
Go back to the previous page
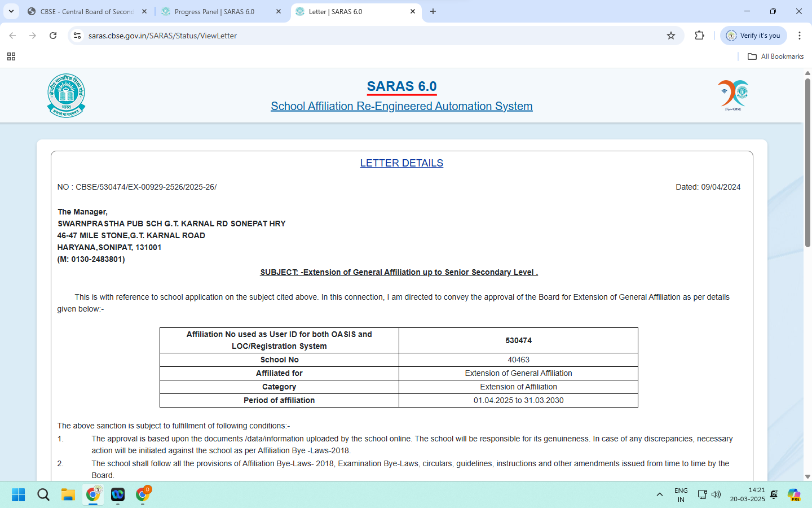click(x=12, y=36)
